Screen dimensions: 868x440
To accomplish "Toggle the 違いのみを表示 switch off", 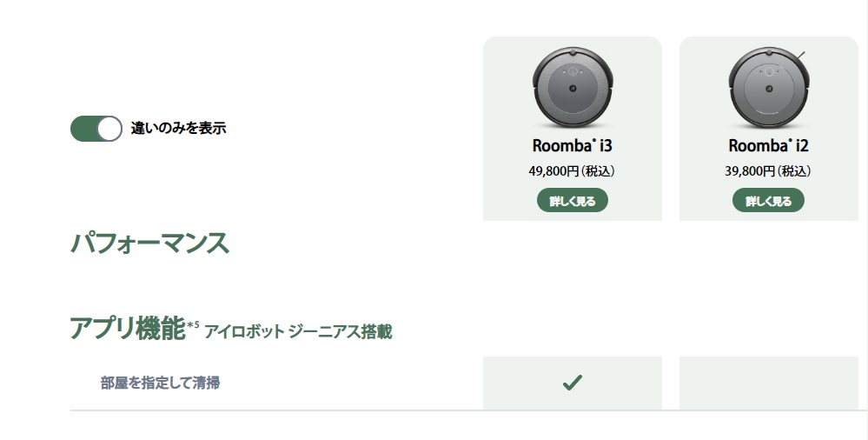I will click(x=96, y=129).
